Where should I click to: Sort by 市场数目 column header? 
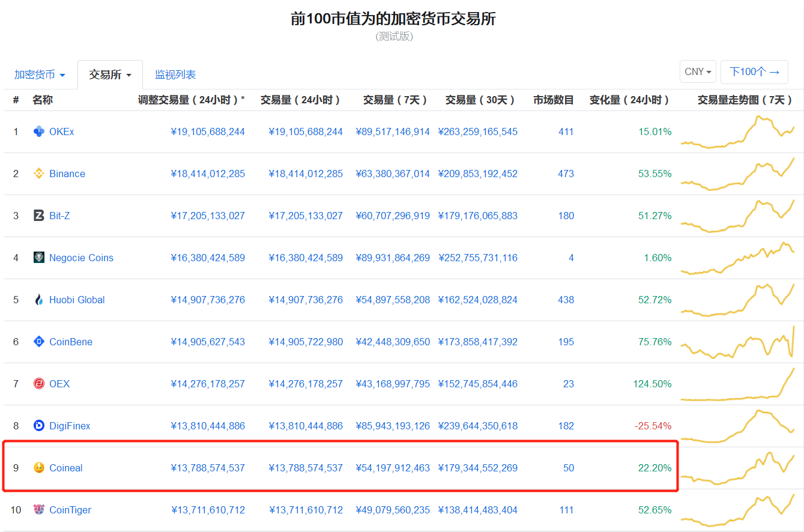(x=554, y=100)
